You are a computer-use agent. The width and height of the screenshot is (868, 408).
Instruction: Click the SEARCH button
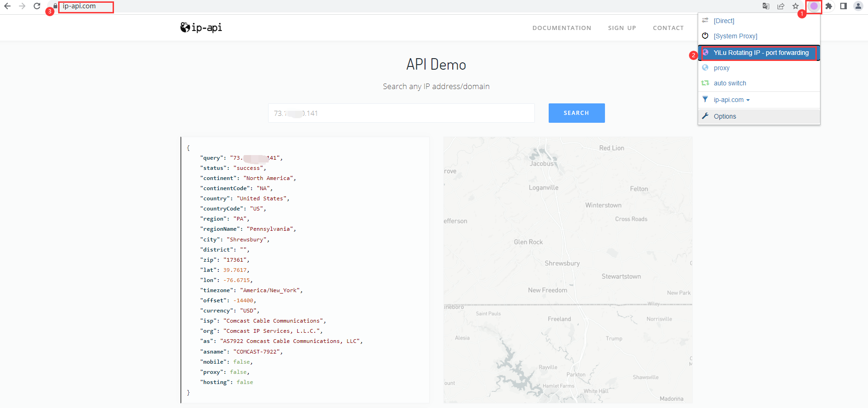click(x=576, y=113)
